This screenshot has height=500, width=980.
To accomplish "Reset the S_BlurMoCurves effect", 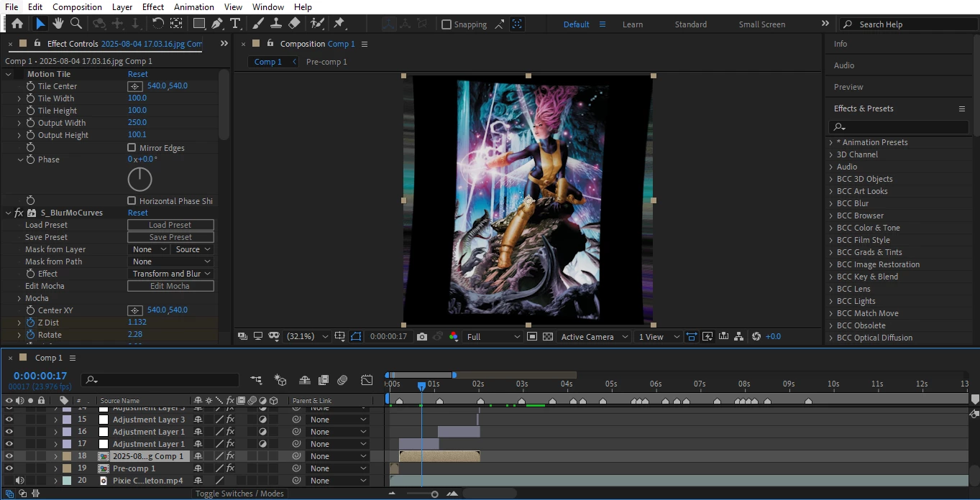I will pyautogui.click(x=138, y=213).
